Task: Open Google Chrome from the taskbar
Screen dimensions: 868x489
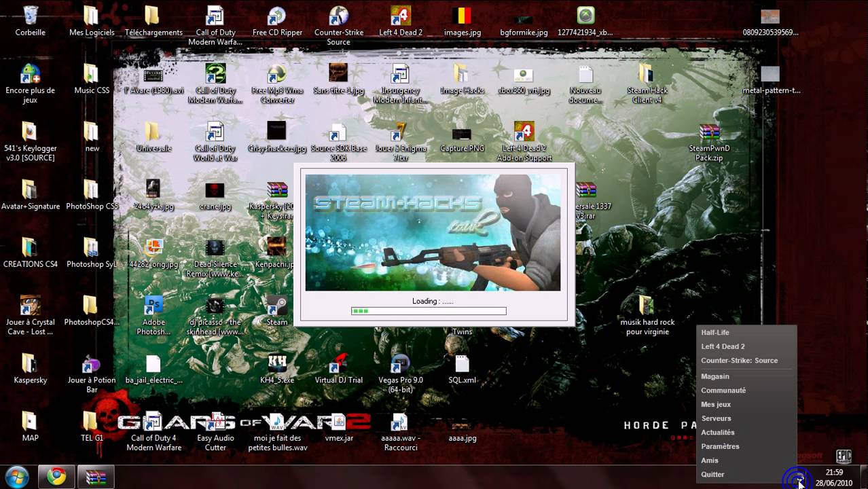Action: (x=56, y=477)
